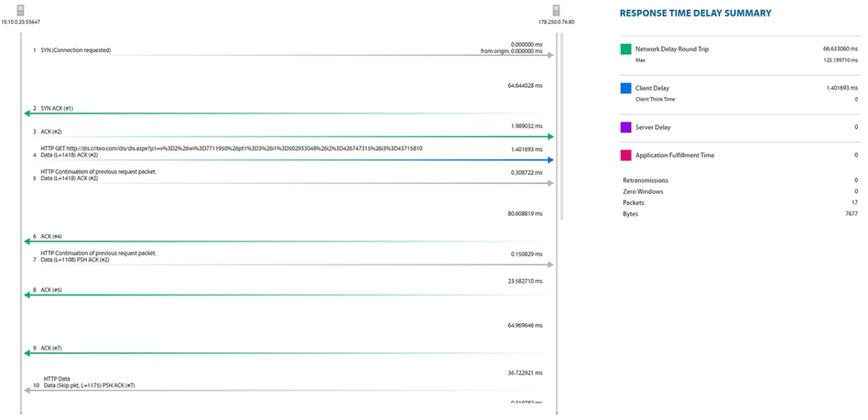Open the HTTP GET dis.criteo.com request packet
868x420 pixels.
[289, 154]
